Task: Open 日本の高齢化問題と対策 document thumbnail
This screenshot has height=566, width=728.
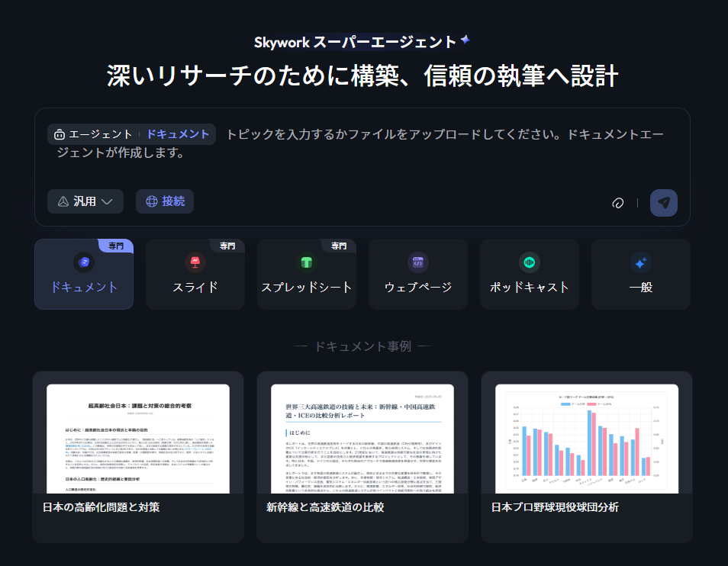Action: coord(138,439)
